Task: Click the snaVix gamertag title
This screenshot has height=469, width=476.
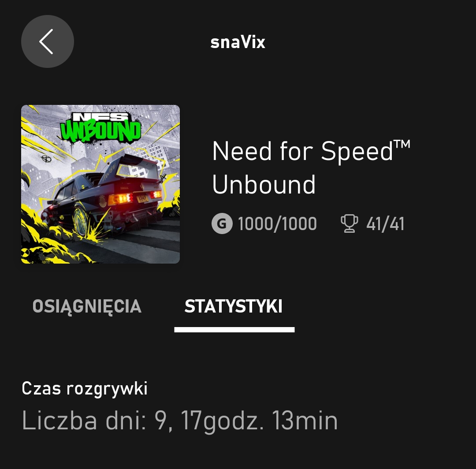Action: 238,42
